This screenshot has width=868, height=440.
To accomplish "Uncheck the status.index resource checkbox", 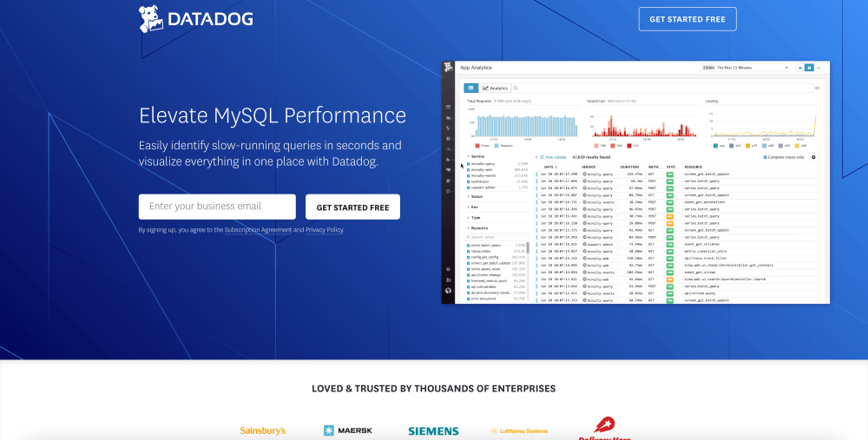I will (x=469, y=252).
